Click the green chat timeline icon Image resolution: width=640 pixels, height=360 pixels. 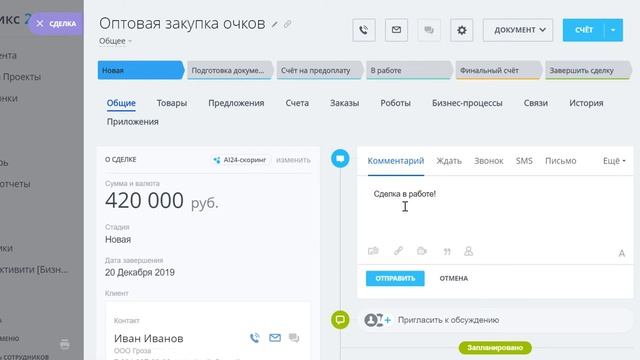340,320
